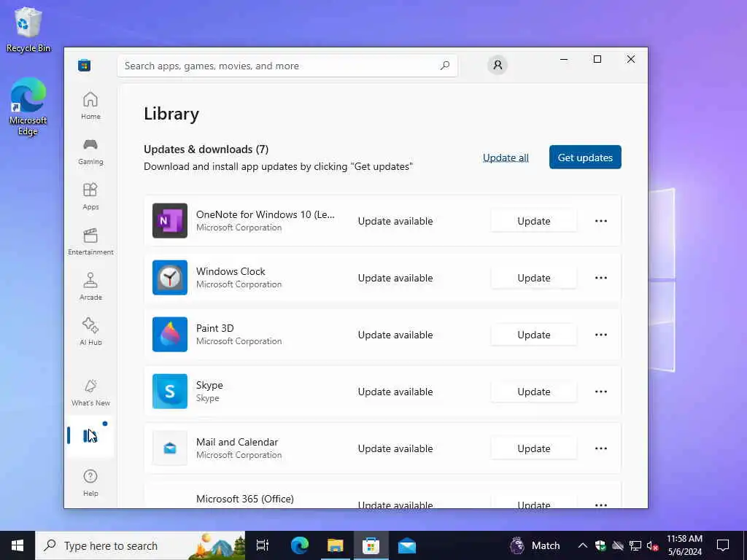Update Paint 3D
Viewport: 747px width, 560px height.
[x=533, y=335]
